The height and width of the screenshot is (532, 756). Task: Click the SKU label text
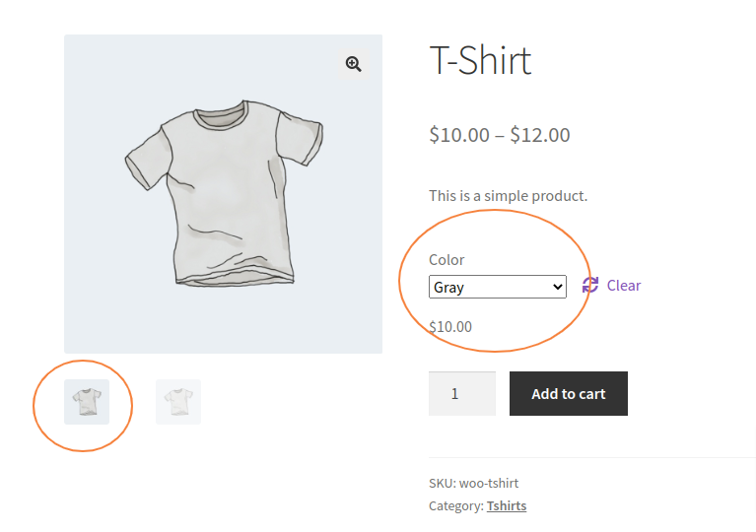point(443,483)
